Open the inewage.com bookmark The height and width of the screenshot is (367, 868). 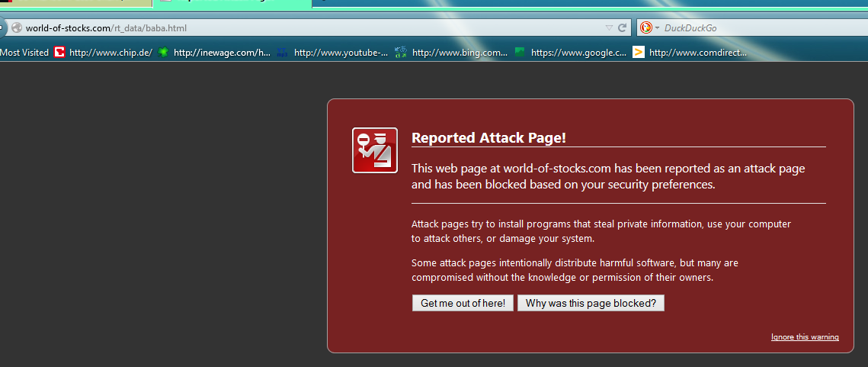click(x=214, y=53)
